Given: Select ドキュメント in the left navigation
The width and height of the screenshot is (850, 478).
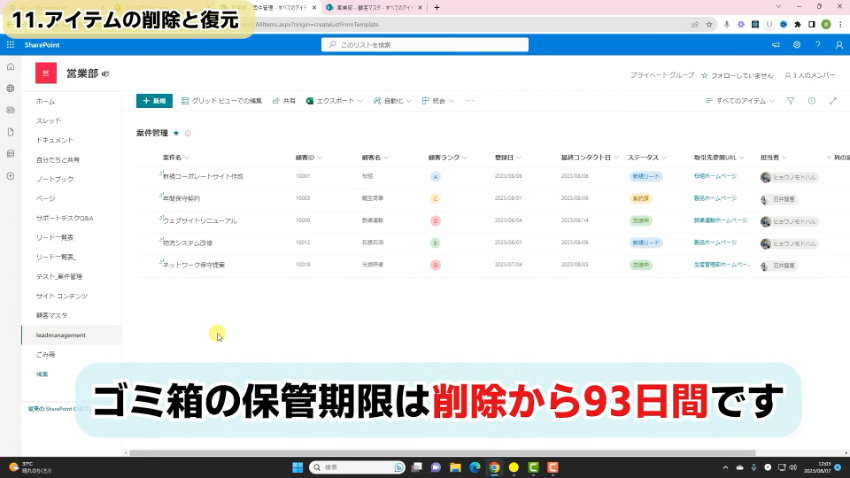Looking at the screenshot, I should (54, 140).
